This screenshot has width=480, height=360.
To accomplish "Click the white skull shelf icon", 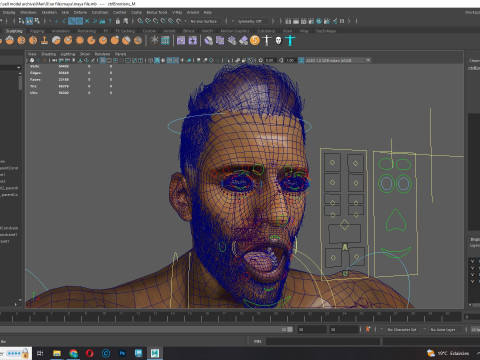I will [x=278, y=41].
